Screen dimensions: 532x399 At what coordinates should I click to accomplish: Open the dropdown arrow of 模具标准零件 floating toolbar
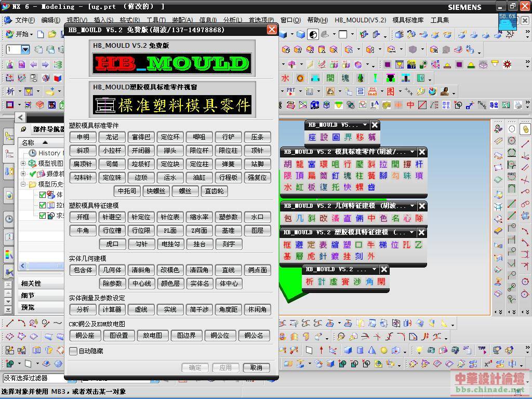click(412, 152)
